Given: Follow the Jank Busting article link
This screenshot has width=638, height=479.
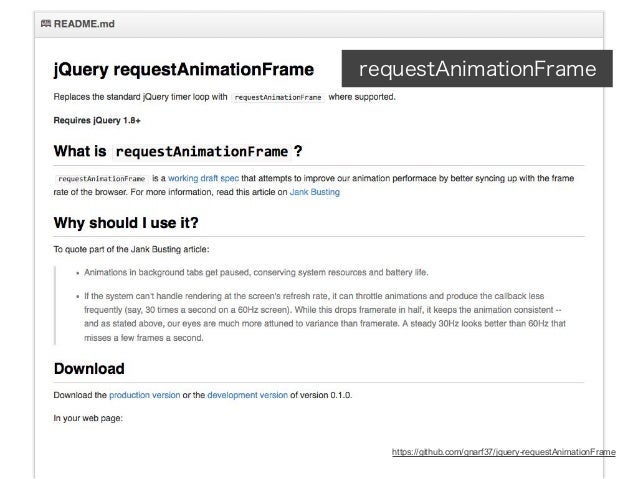Looking at the screenshot, I should [x=315, y=192].
